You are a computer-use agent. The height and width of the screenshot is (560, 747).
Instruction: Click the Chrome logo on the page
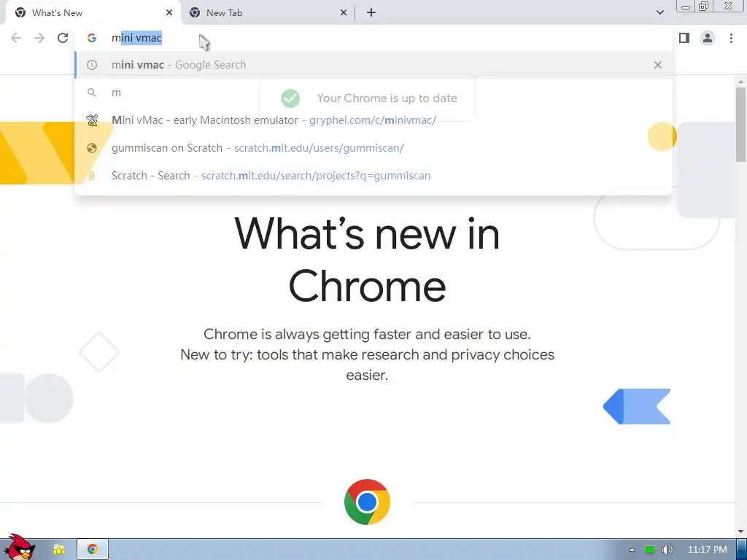[x=367, y=502]
